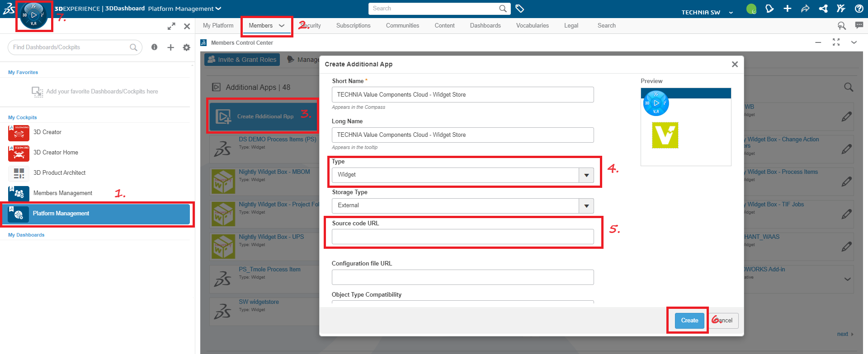The image size is (868, 354).
Task: Open the Nightly Widget Box - MBOM link
Action: coord(274,172)
